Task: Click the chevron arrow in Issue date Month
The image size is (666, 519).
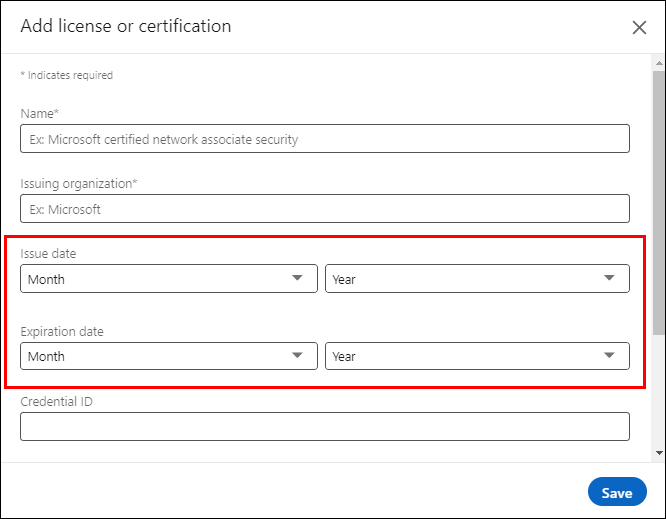Action: 297,278
